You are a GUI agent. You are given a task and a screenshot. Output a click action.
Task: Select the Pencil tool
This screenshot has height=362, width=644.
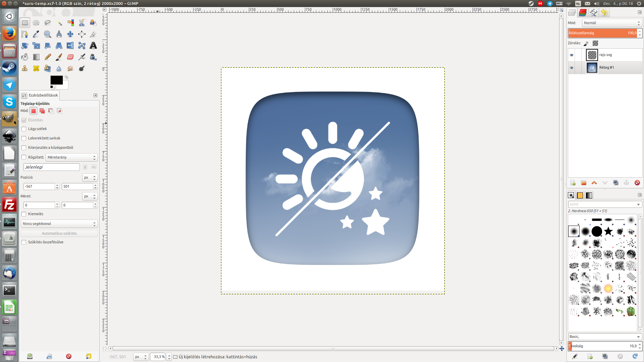coord(48,57)
